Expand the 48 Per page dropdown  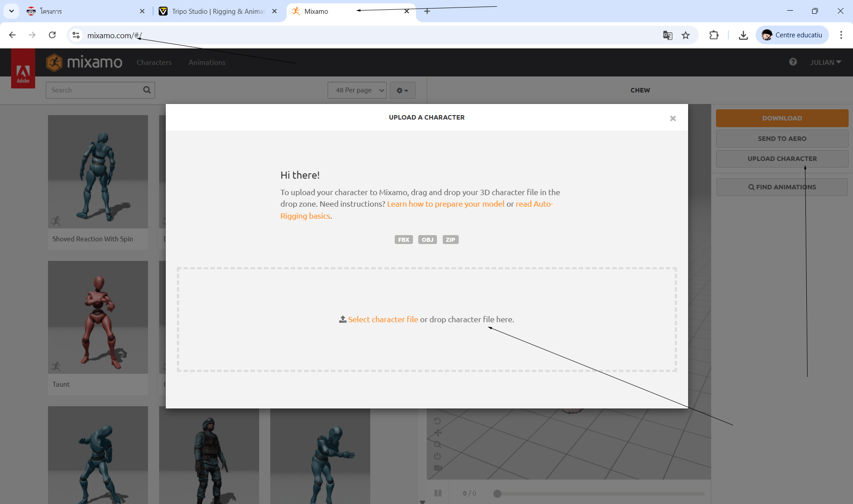pos(357,90)
